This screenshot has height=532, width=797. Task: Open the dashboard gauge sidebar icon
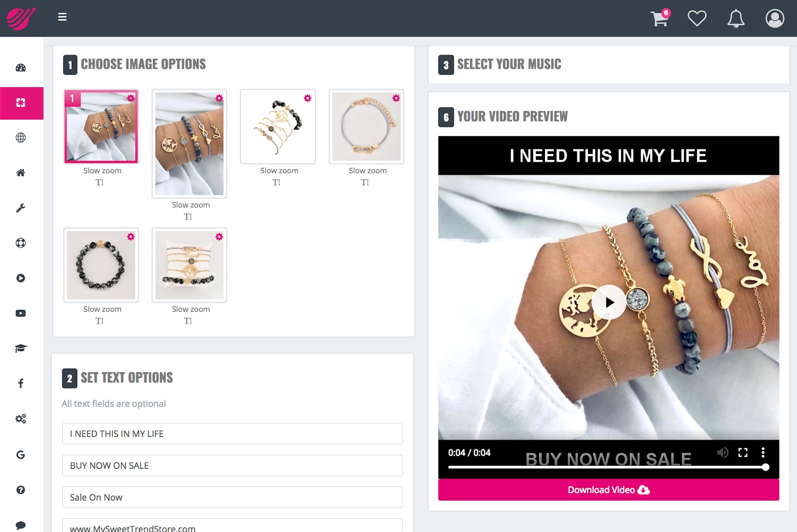[x=20, y=68]
